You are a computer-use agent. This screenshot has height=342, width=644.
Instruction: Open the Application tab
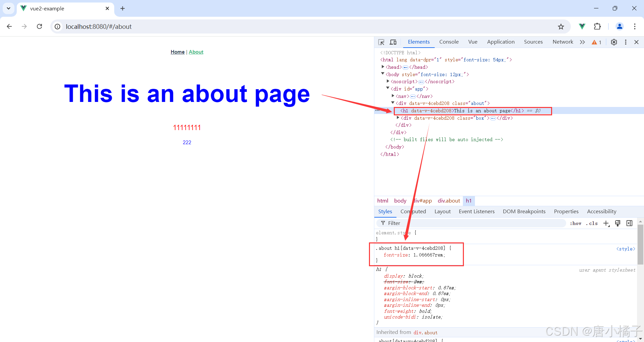point(501,42)
